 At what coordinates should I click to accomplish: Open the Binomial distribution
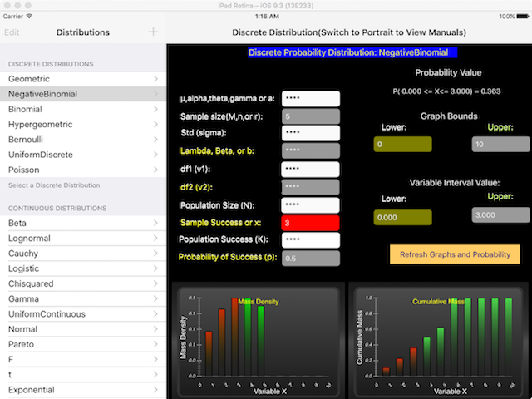tap(83, 109)
